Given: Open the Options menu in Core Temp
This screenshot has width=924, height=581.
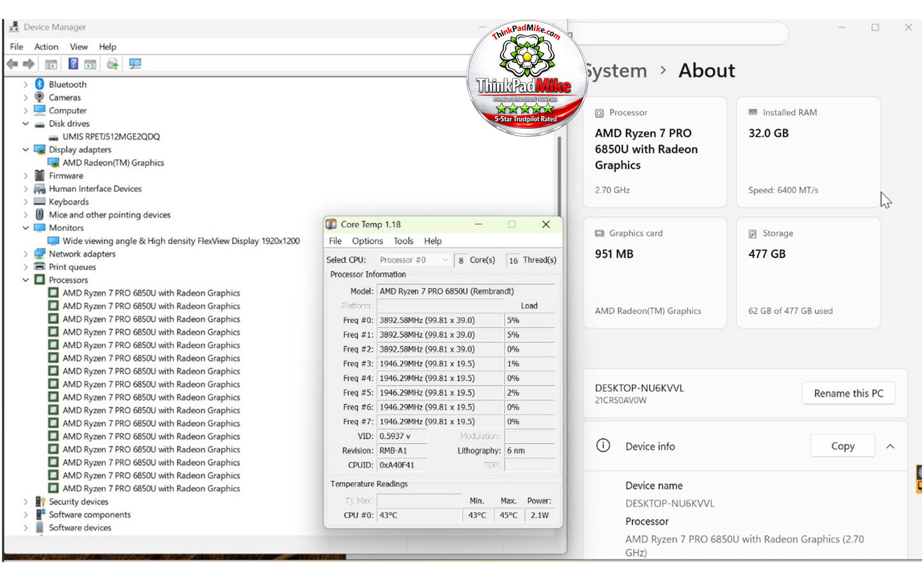Looking at the screenshot, I should (367, 241).
